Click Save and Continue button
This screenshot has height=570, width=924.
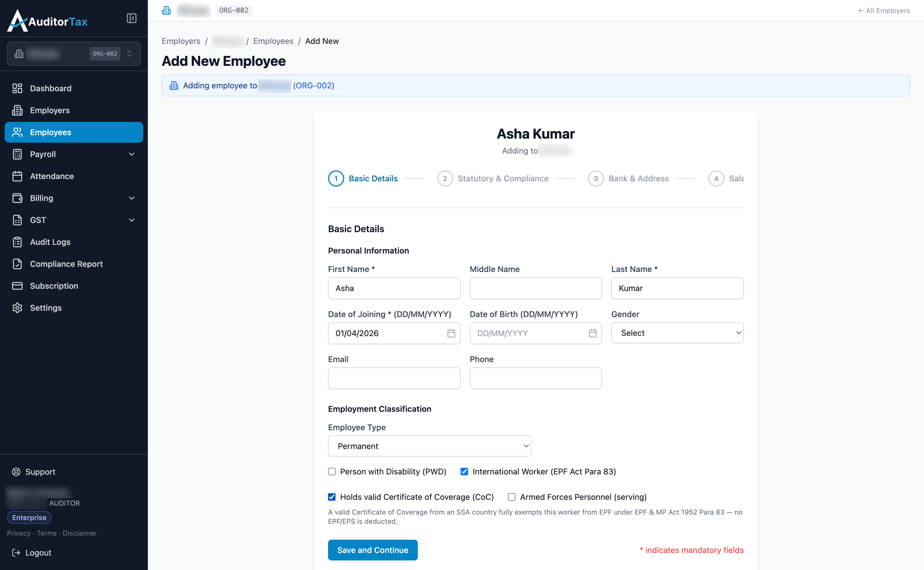(x=372, y=550)
